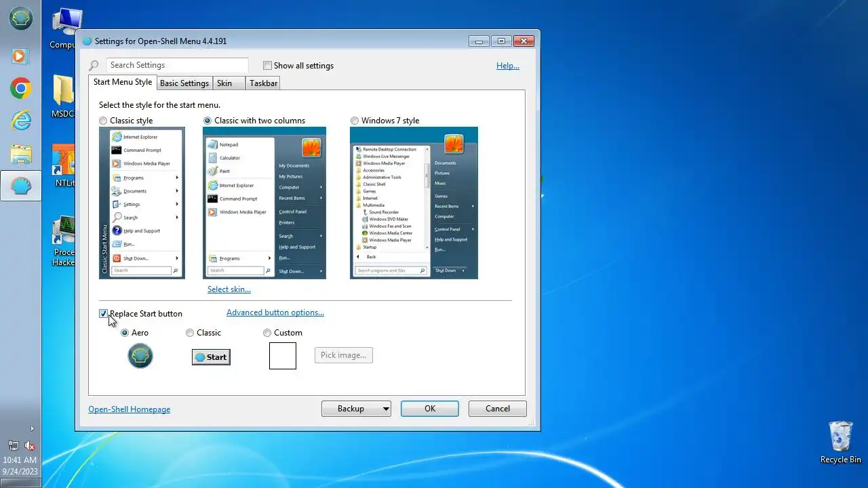Switch to the Start Menu Style tab
Image resolution: width=868 pixels, height=488 pixels.
coord(123,82)
